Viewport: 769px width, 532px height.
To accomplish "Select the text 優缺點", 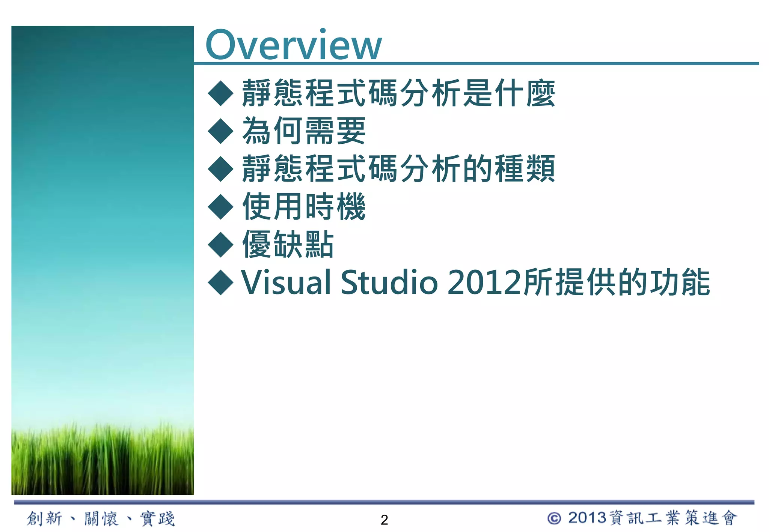I will coord(288,245).
